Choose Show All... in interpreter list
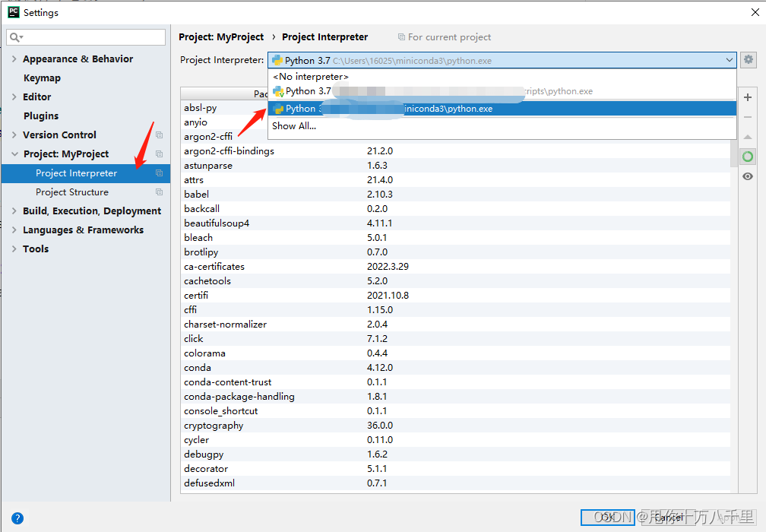The width and height of the screenshot is (766, 532). [x=502, y=126]
